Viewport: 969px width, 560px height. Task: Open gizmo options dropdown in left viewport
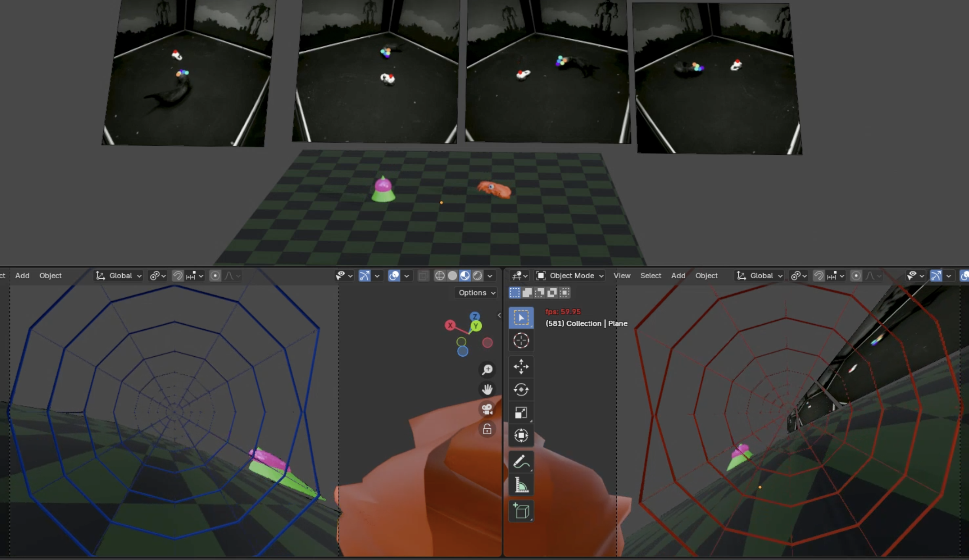[377, 276]
